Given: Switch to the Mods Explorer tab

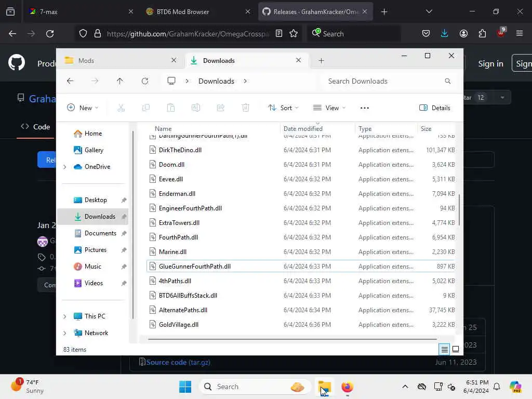Looking at the screenshot, I should pyautogui.click(x=121, y=60).
